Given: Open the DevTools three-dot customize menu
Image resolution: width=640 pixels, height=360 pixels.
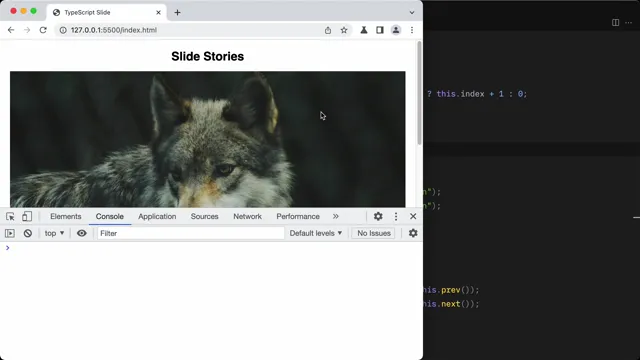Looking at the screenshot, I should 396,216.
